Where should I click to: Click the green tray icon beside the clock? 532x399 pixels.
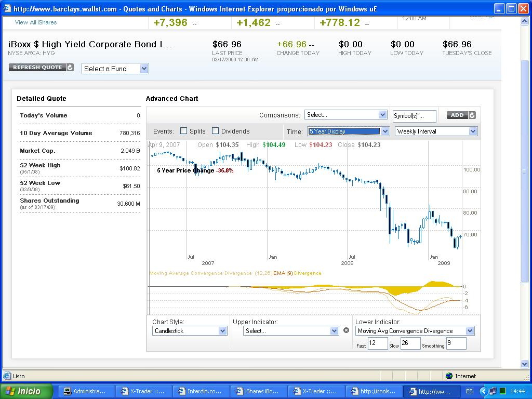point(503,391)
